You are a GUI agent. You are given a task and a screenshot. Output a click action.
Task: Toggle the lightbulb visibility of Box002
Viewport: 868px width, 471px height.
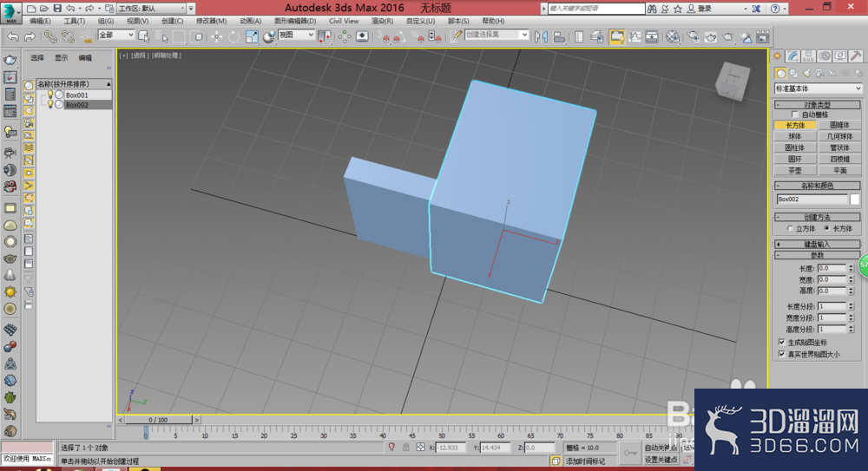(x=49, y=104)
